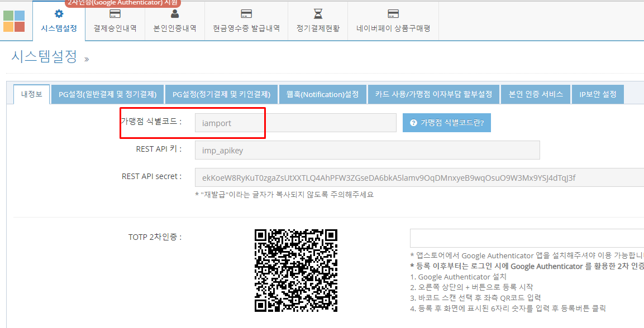Screen dimensions: 644x328
Task: Click the 정기결제현황 hourglass icon
Action: pos(318,13)
